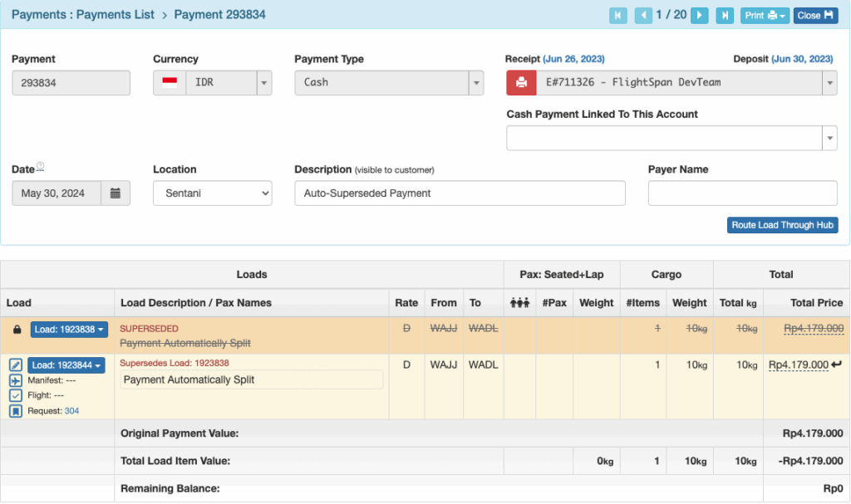Open the Print dropdown menu

click(765, 15)
